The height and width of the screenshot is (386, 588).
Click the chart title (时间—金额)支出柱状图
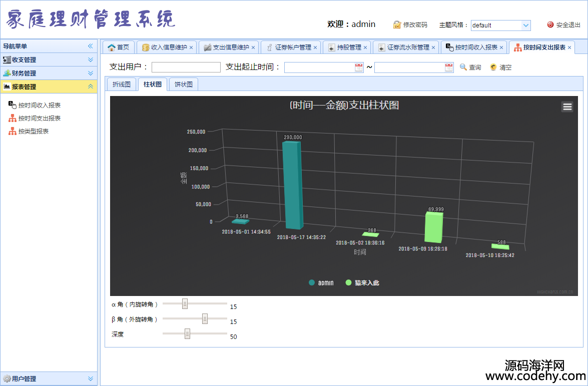pos(344,105)
